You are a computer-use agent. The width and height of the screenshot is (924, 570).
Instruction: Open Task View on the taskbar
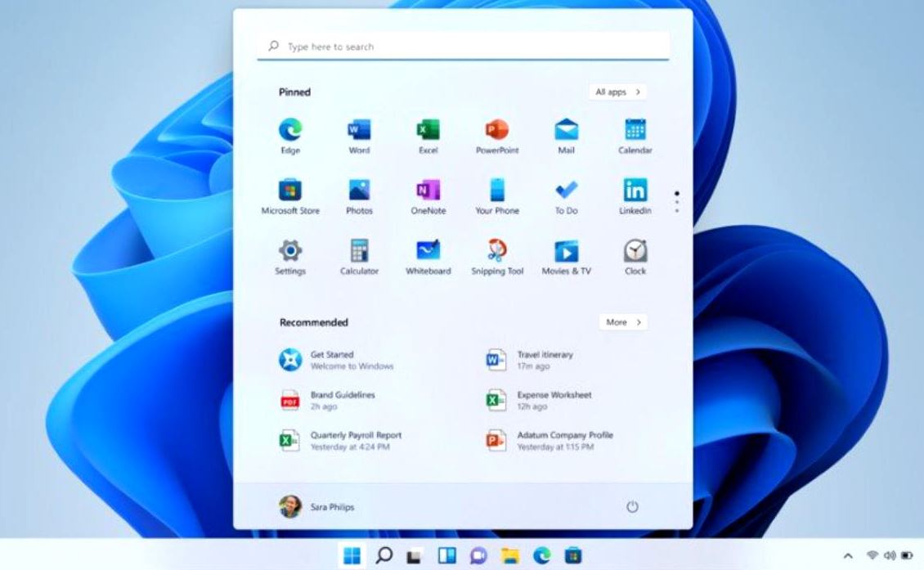pos(415,556)
